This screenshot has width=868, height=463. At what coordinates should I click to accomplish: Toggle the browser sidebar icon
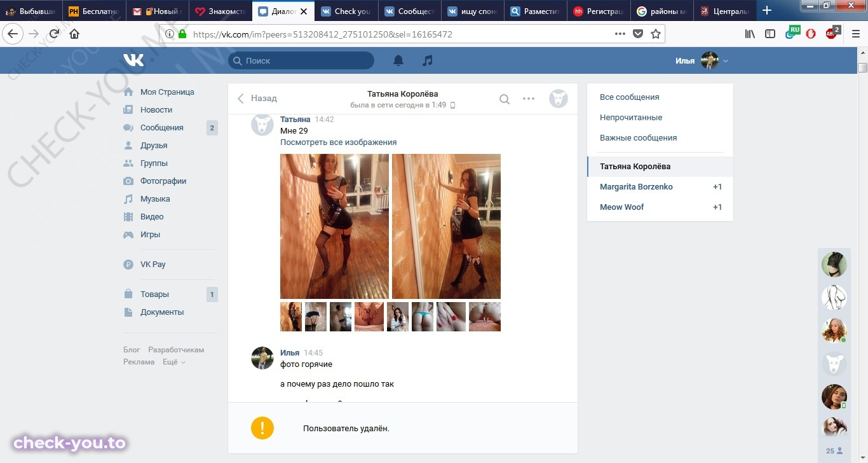click(770, 34)
